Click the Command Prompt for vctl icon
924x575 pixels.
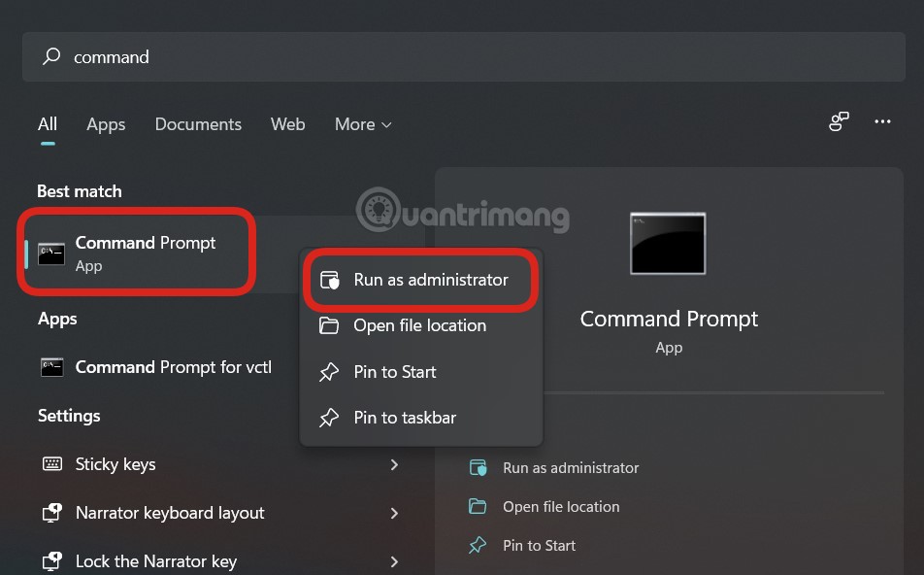click(51, 367)
